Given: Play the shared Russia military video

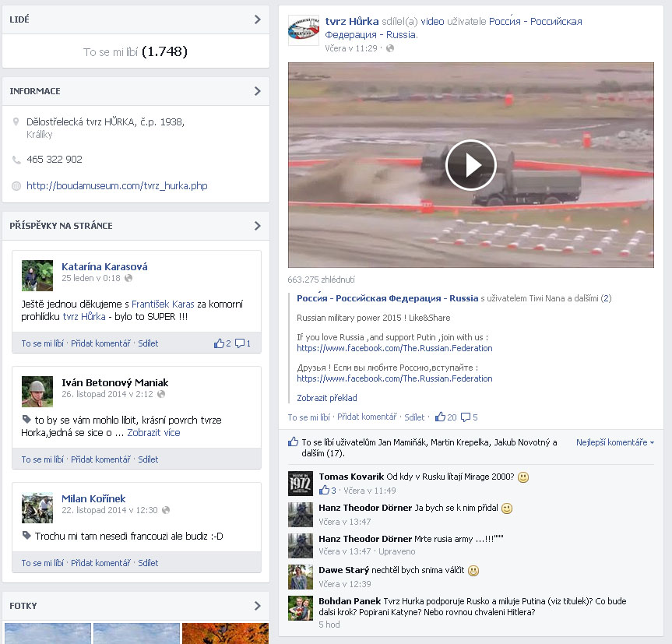Looking at the screenshot, I should tap(470, 165).
